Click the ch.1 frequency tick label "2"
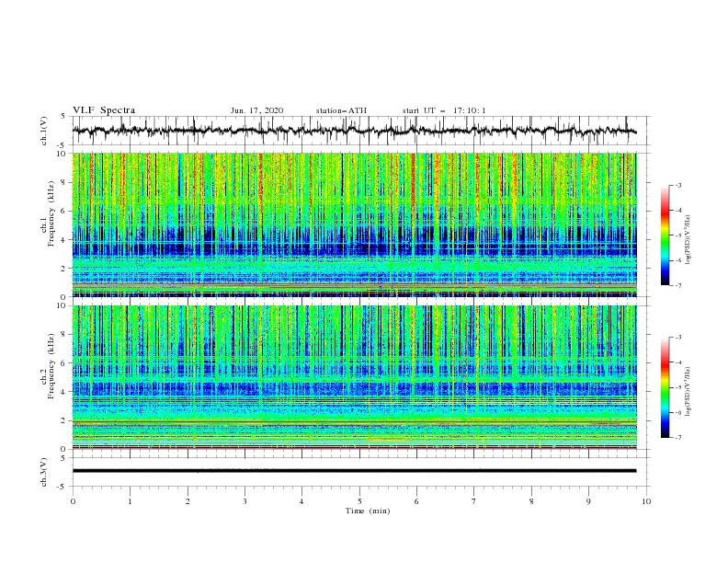 [x=64, y=268]
